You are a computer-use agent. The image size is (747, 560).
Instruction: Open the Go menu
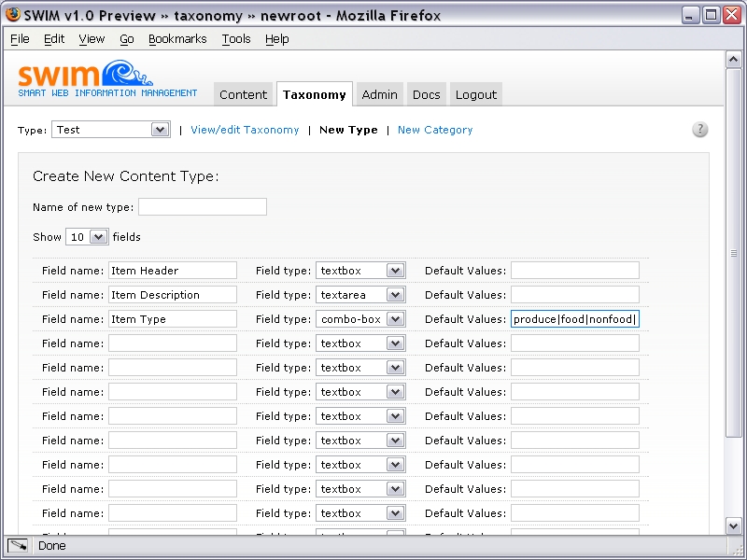click(x=127, y=39)
